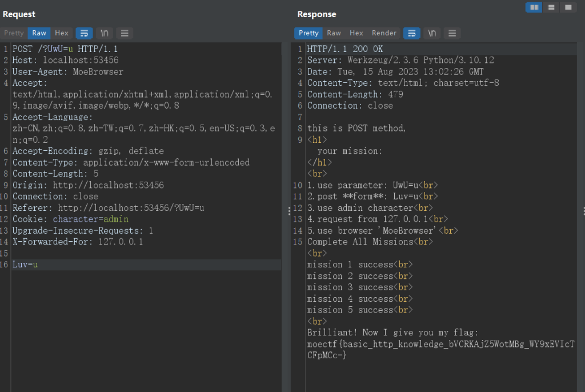Click the 'Accept-Language:' header label
Image resolution: width=585 pixels, height=392 pixels.
click(x=53, y=117)
